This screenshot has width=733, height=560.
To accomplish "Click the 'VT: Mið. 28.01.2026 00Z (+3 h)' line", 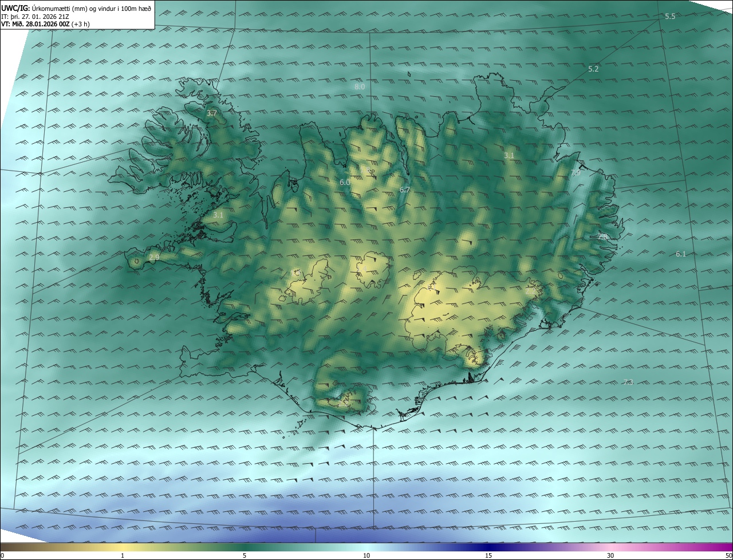I will point(45,24).
